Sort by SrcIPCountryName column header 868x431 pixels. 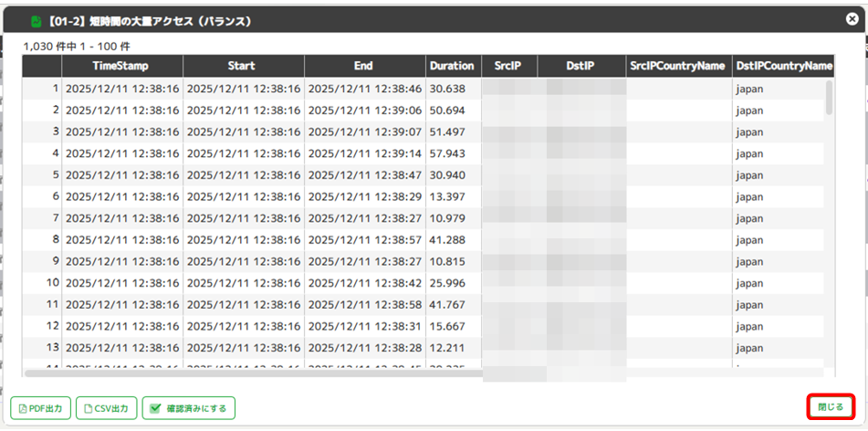pos(679,66)
